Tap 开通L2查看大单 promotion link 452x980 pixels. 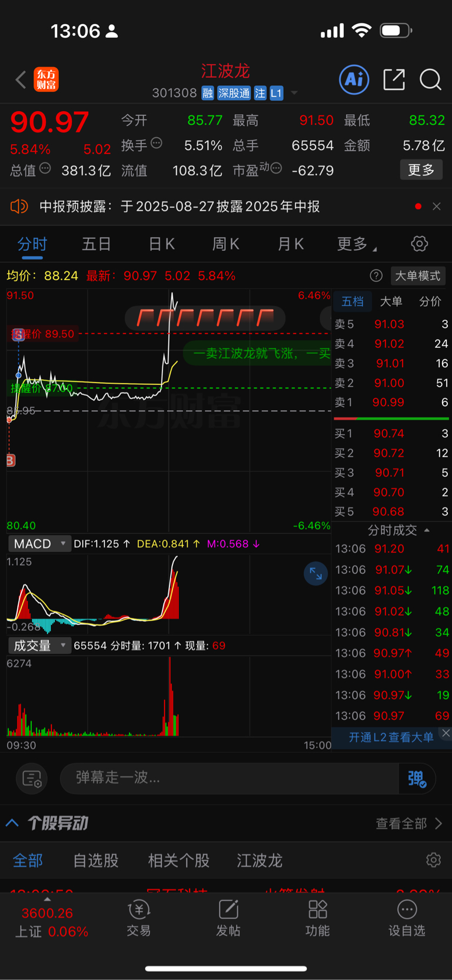(x=391, y=738)
